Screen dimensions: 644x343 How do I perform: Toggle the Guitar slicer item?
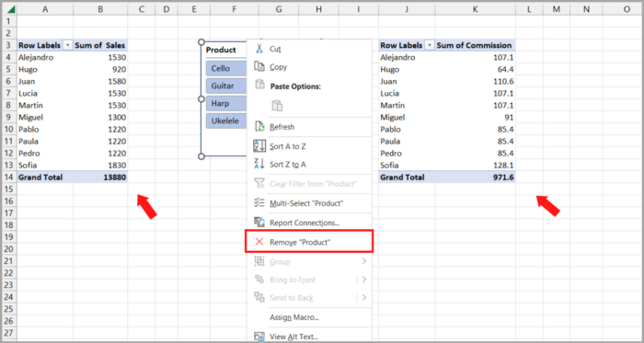tap(226, 86)
